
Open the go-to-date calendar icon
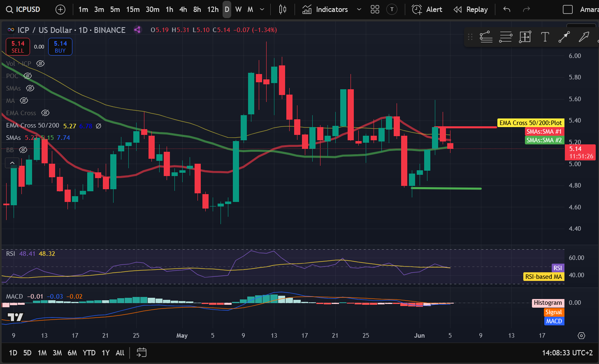coord(142,352)
